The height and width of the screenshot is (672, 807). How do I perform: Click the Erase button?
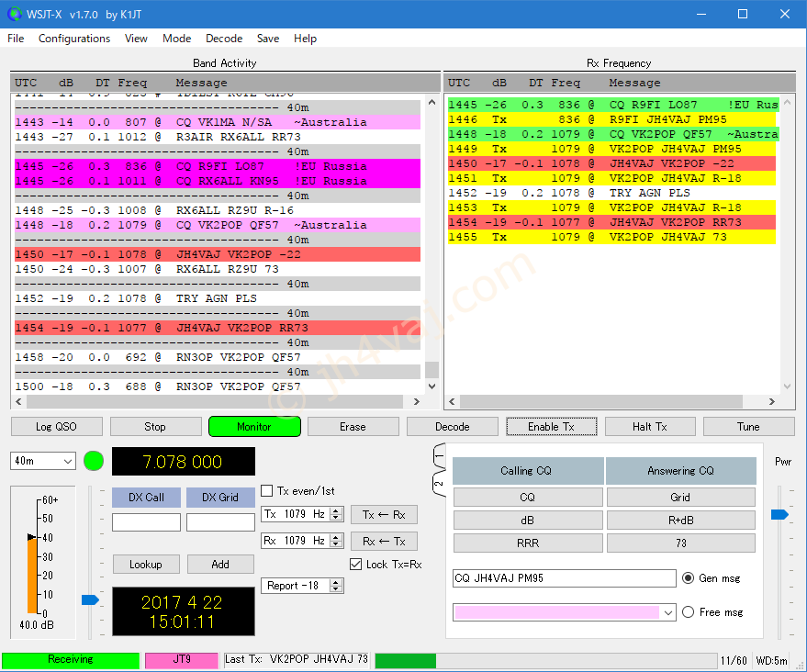coord(353,427)
